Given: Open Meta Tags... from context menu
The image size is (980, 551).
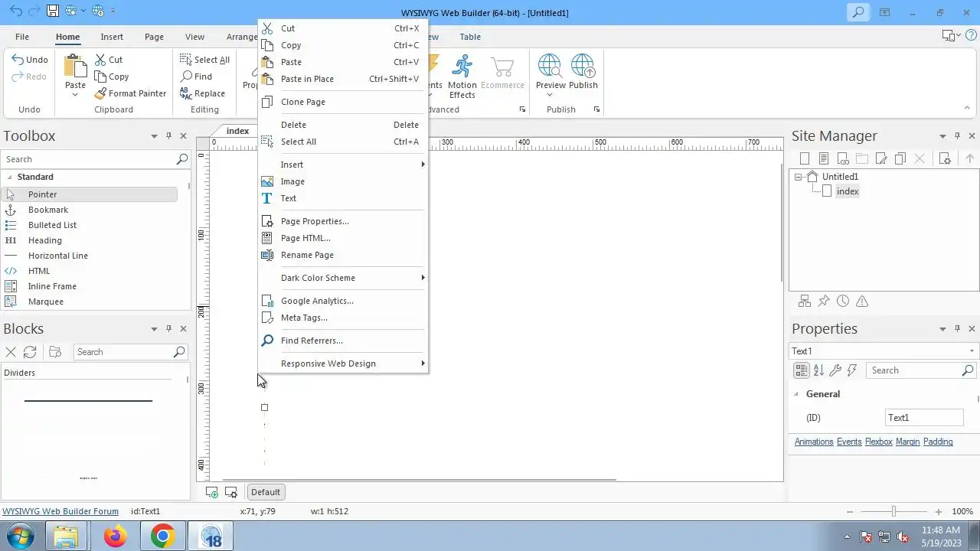Looking at the screenshot, I should pos(343,318).
